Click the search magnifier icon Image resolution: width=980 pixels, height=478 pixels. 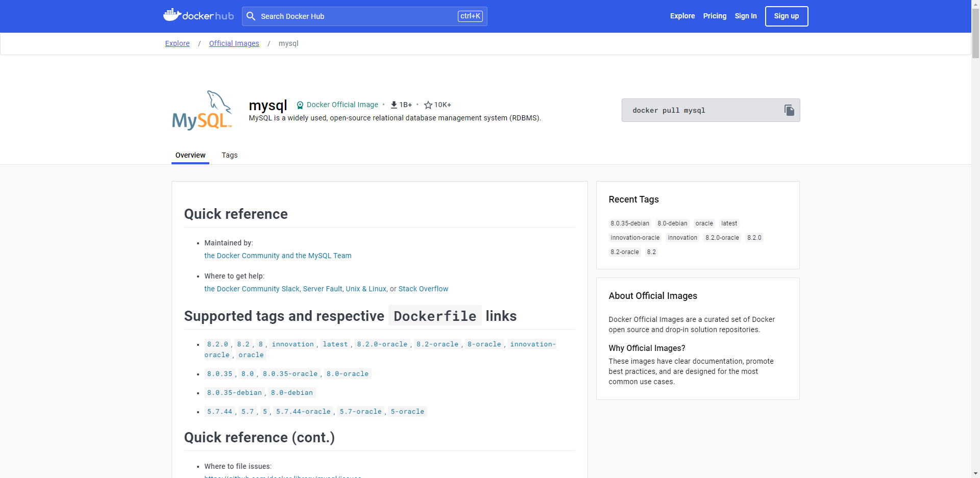(x=251, y=16)
